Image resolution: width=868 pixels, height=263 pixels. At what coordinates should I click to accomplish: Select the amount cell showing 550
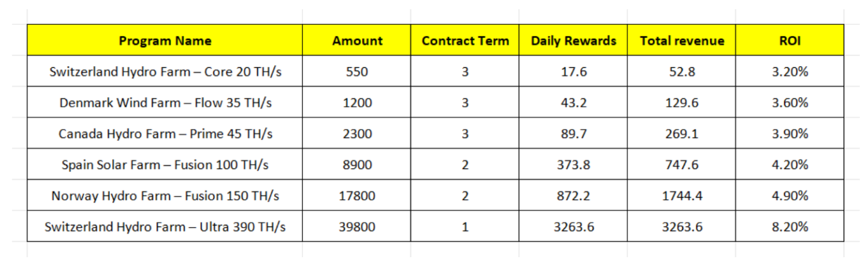[357, 72]
